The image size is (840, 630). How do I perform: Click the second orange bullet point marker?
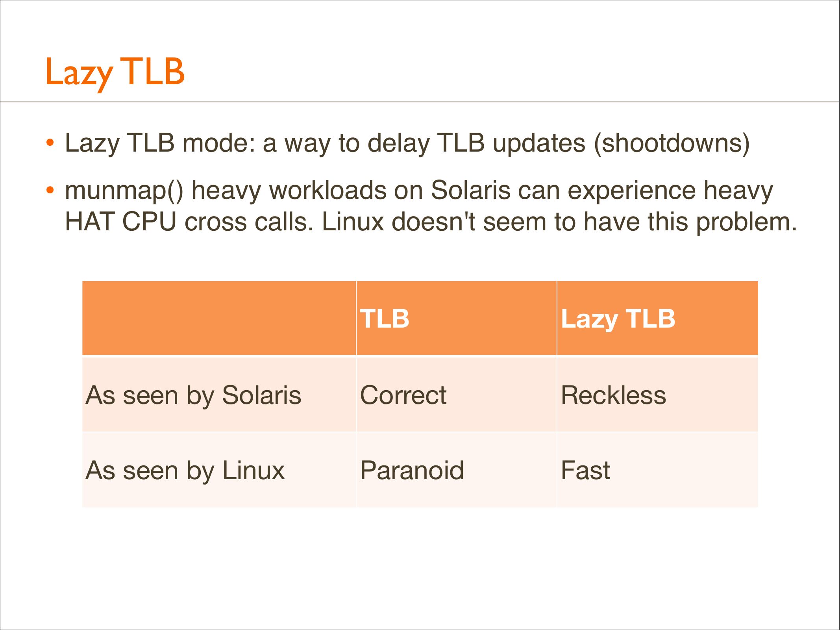tap(50, 191)
